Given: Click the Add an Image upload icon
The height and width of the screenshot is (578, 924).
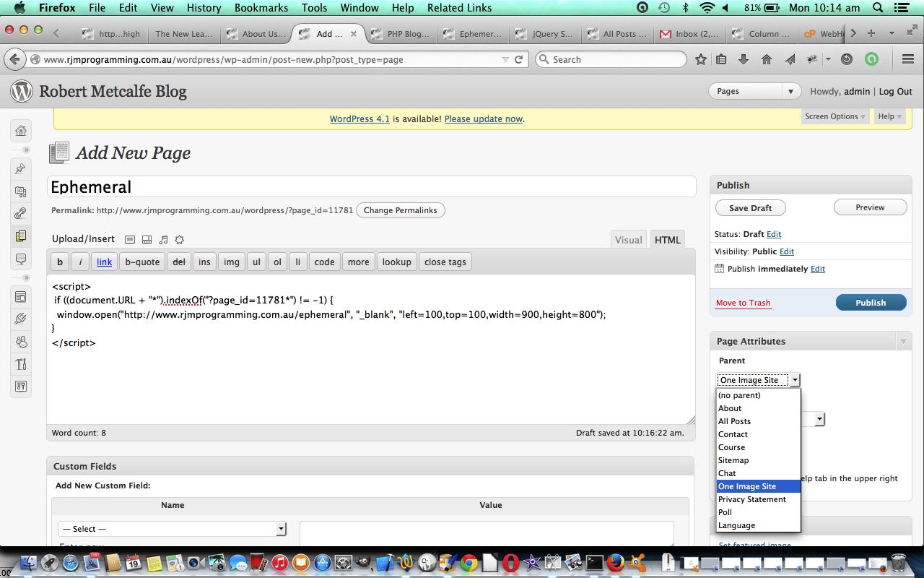Looking at the screenshot, I should pos(130,239).
